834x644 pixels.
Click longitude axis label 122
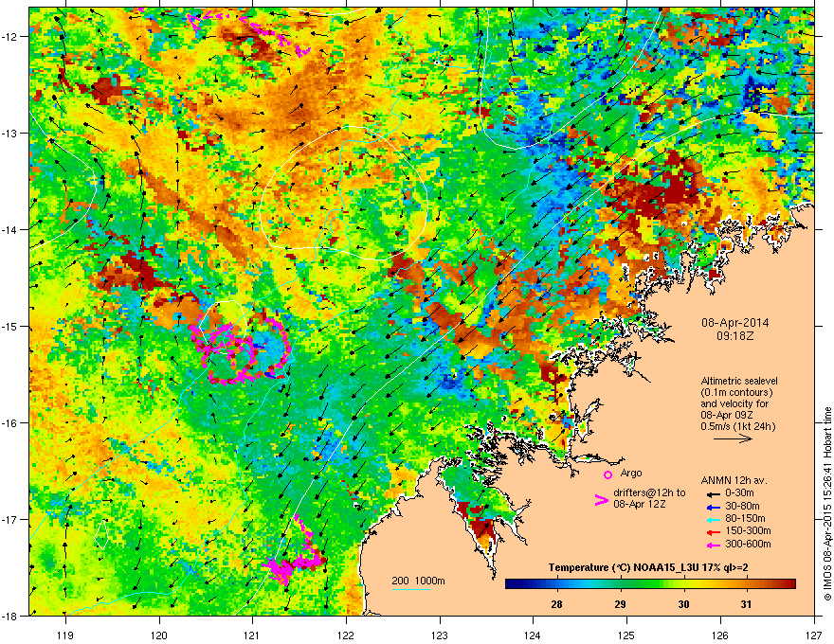pyautogui.click(x=346, y=635)
